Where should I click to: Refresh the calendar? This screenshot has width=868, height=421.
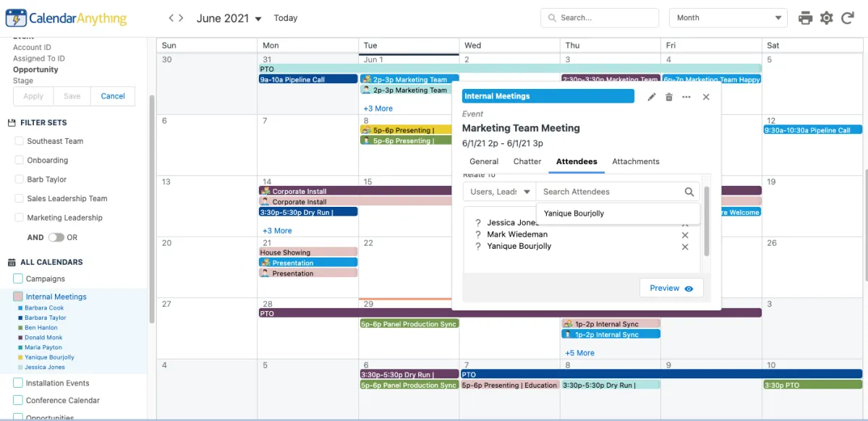point(848,18)
